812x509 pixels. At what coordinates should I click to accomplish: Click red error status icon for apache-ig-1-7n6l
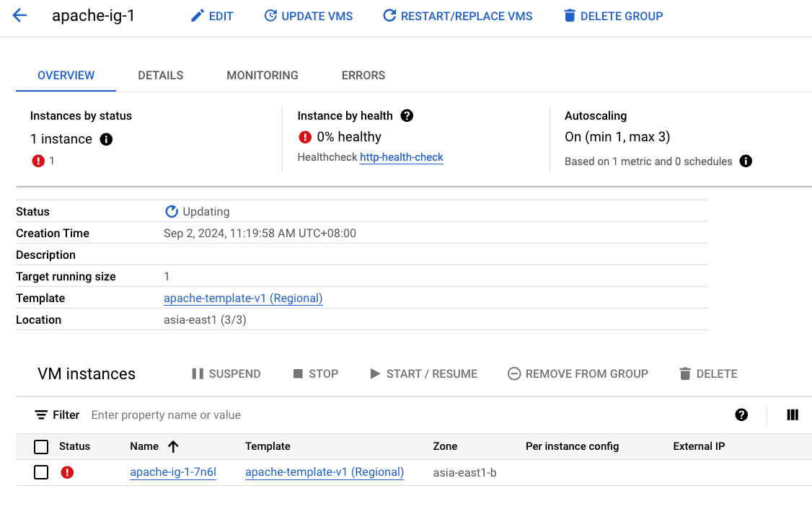pos(67,473)
